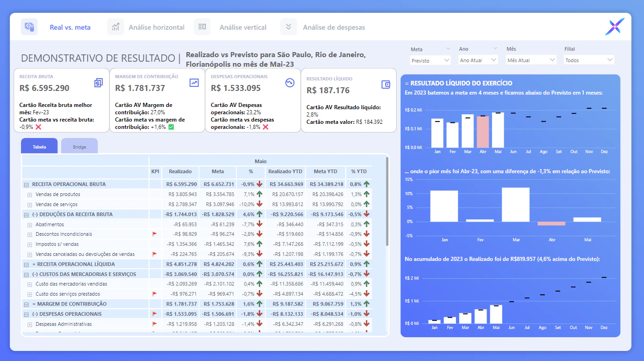Expand the Vendas de serviços row
Viewport: 644px width, 361px height.
pos(30,205)
